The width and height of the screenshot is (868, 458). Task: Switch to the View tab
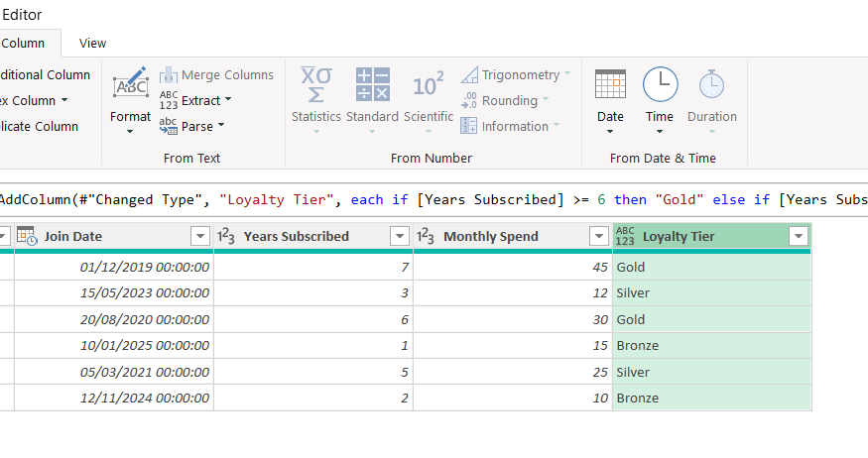(92, 44)
